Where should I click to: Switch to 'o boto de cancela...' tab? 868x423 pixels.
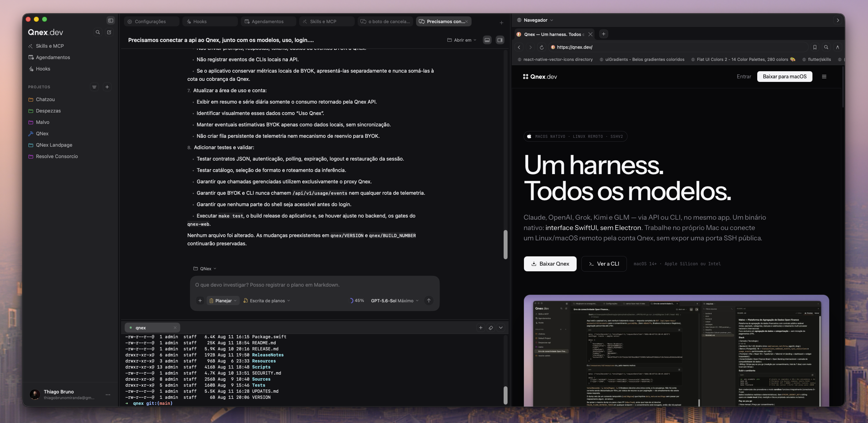point(385,21)
